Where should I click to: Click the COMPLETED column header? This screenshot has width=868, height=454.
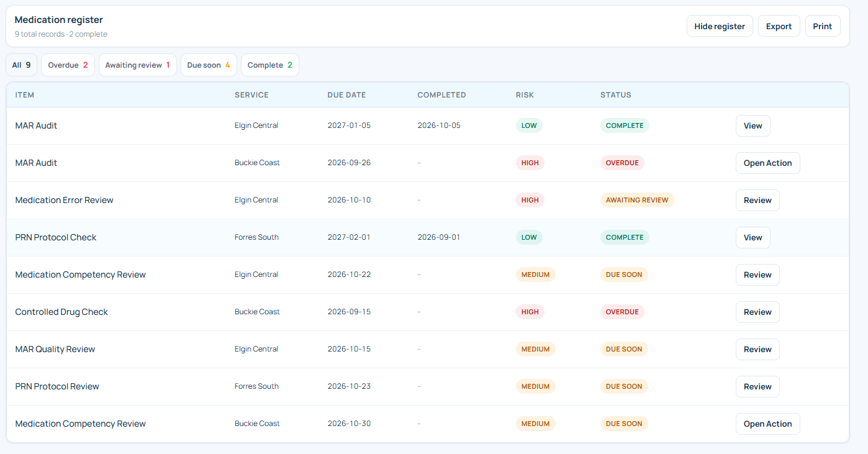[x=441, y=95]
